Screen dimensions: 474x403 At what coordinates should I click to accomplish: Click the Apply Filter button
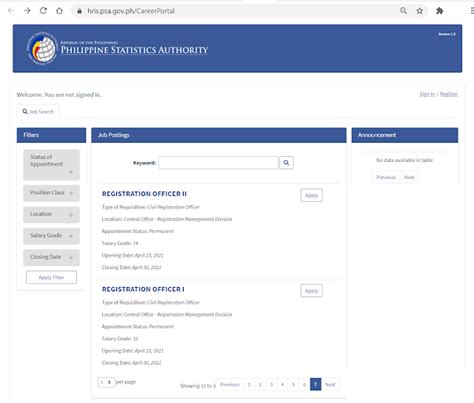tap(51, 277)
